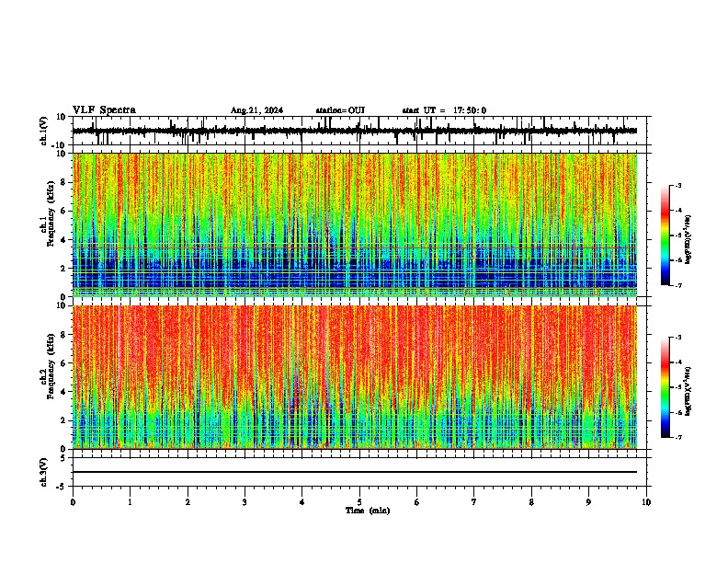Click time axis tick label "2"
The image size is (728, 563).
click(188, 502)
